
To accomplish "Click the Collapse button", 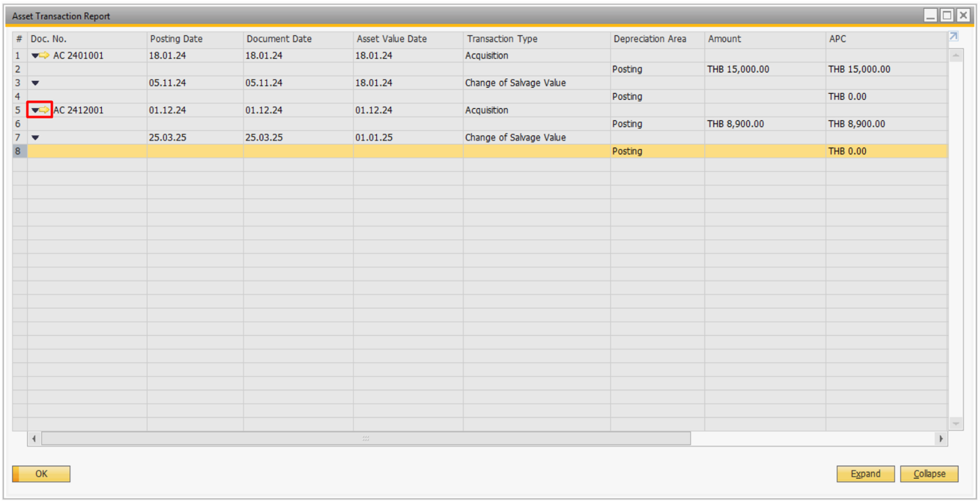I will 929,474.
